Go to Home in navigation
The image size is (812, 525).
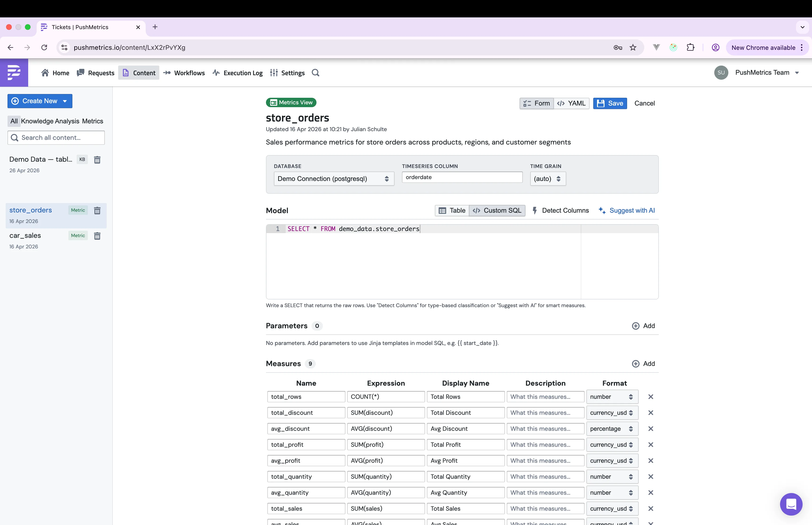tap(55, 73)
